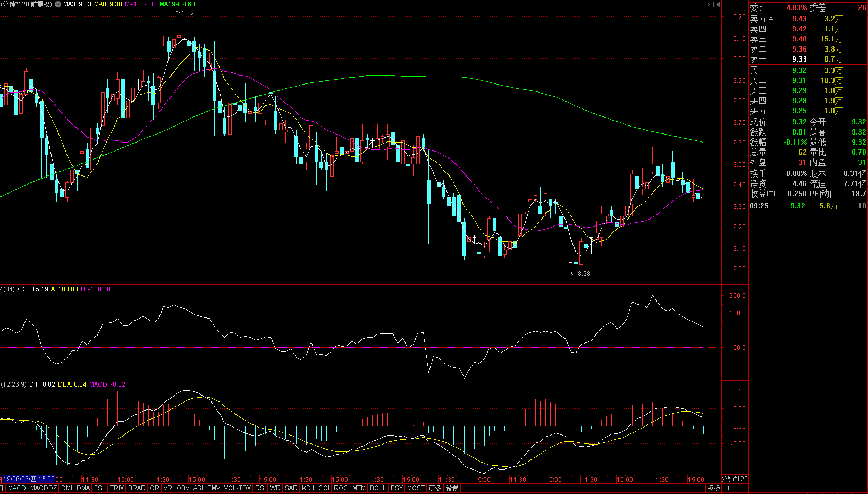The width and height of the screenshot is (868, 494).
Task: Switch to the WR indicator tab
Action: (275, 488)
